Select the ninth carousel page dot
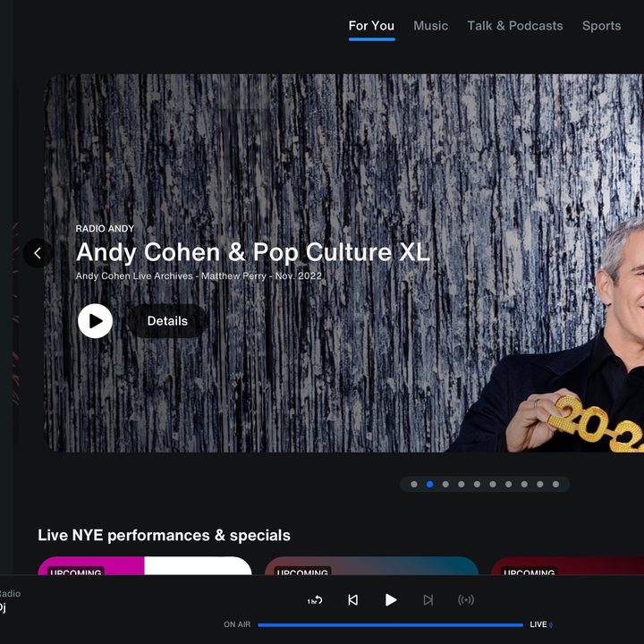The width and height of the screenshot is (644, 644). [539, 484]
